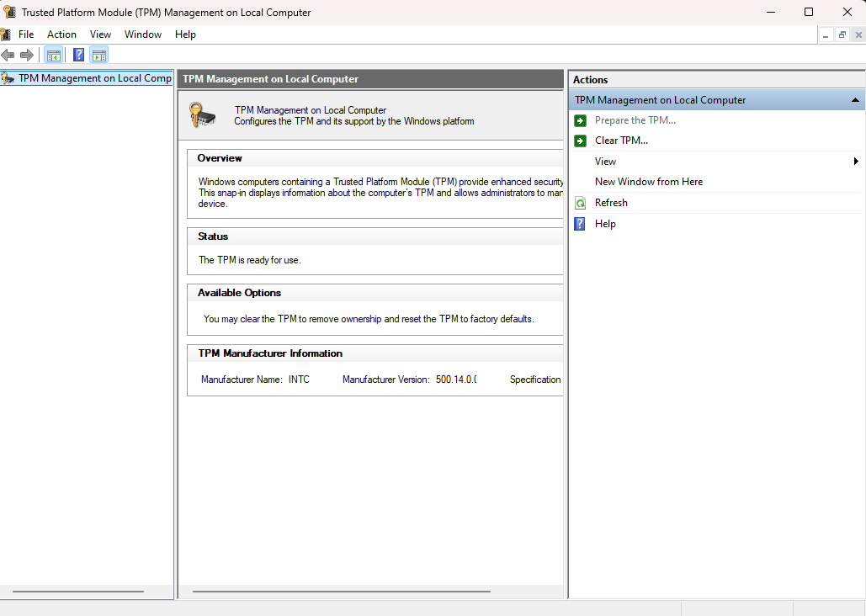Image resolution: width=866 pixels, height=616 pixels.
Task: Click Help in the Actions pane
Action: [605, 224]
